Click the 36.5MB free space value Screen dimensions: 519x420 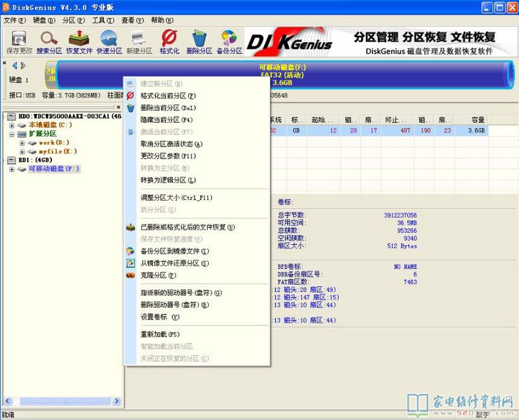pyautogui.click(x=407, y=223)
